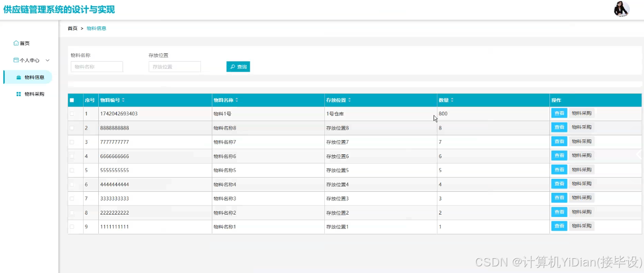Click 查看 for row 物料名称7
Image resolution: width=644 pixels, height=273 pixels.
point(559,141)
